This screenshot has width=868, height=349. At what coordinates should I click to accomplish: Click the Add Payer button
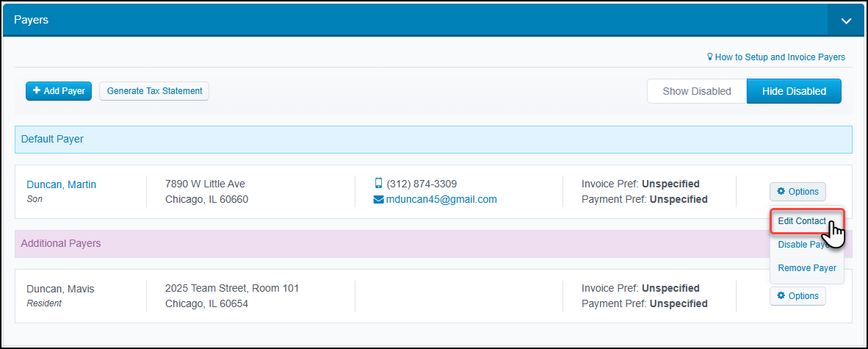point(59,91)
